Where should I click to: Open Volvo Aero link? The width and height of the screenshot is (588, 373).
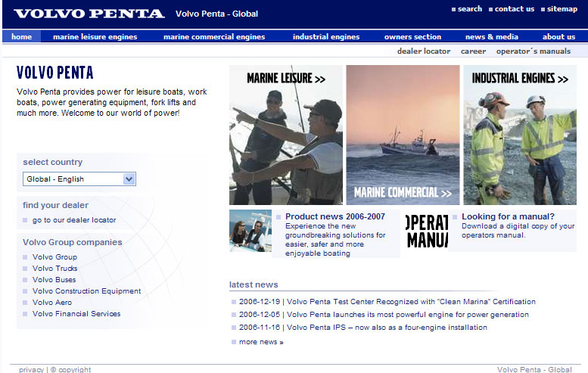[x=52, y=303]
